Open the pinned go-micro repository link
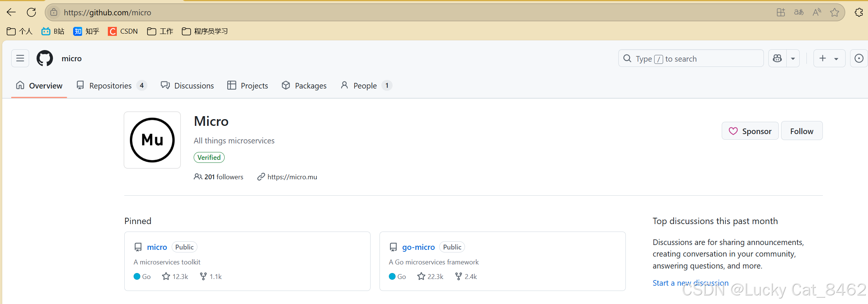This screenshot has height=304, width=868. [x=418, y=247]
